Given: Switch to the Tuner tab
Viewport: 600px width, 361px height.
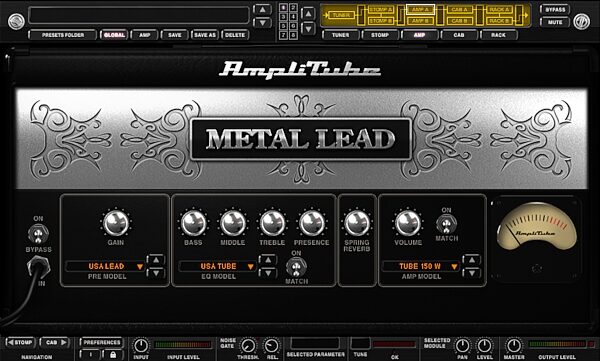Looking at the screenshot, I should 341,35.
